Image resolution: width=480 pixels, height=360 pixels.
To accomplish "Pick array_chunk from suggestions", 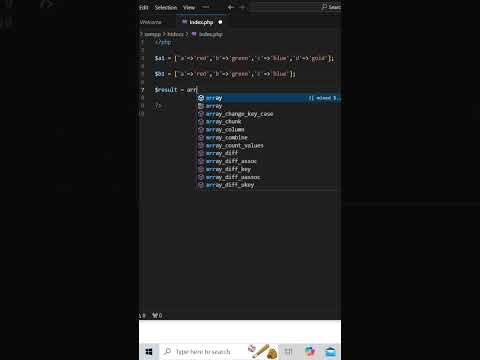I will (x=268, y=122).
